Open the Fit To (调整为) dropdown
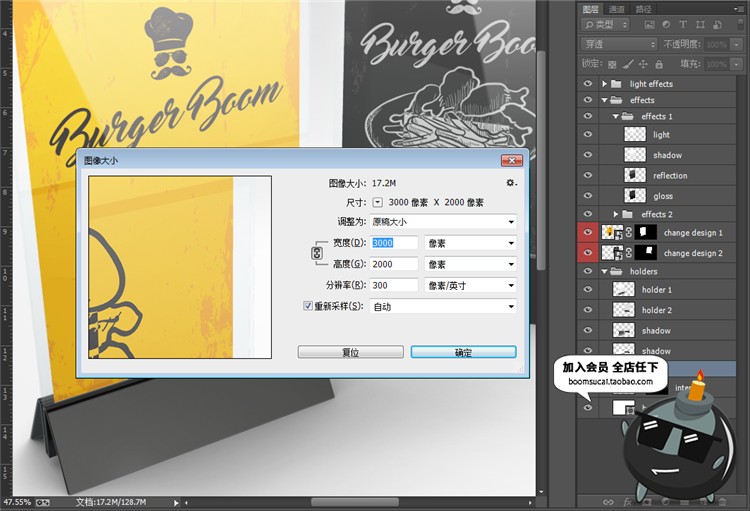 click(443, 222)
